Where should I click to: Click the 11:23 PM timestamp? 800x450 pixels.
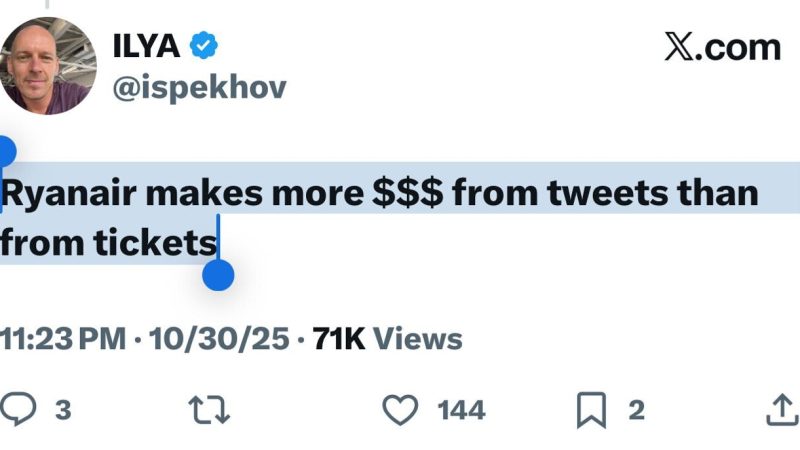click(64, 339)
